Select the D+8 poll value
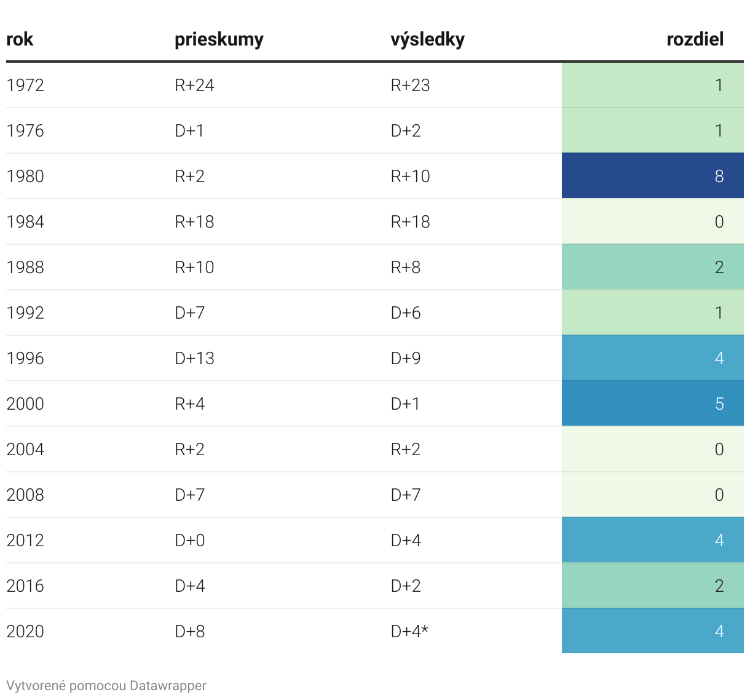This screenshot has height=700, width=750. coord(190,631)
